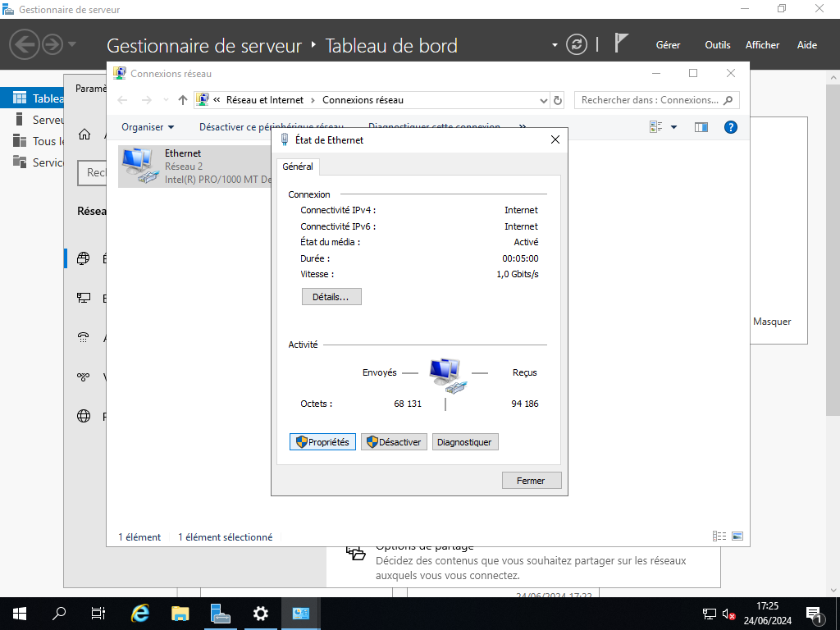Expand the view options dropdown arrow
This screenshot has width=840, height=630.
point(673,127)
